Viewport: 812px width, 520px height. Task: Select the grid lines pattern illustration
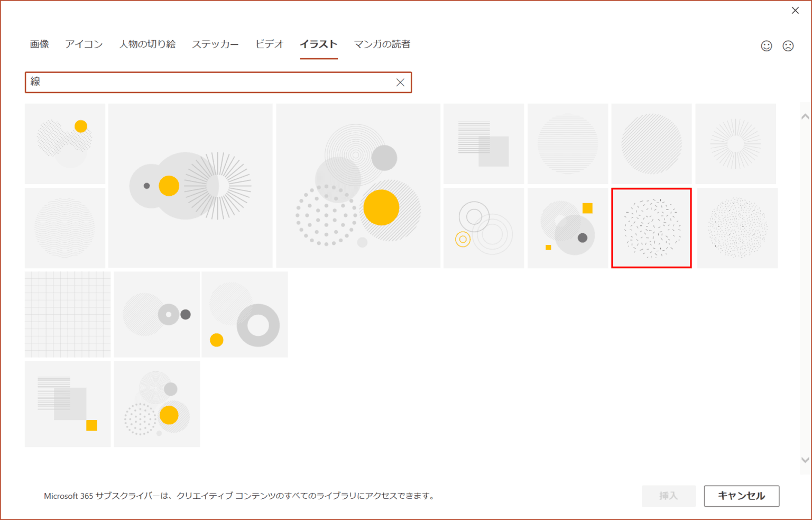coord(68,314)
